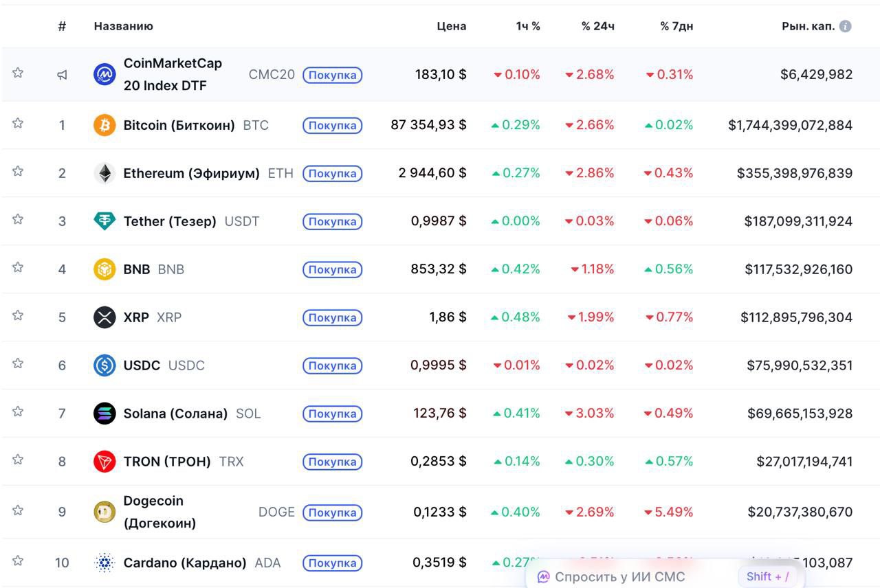The width and height of the screenshot is (880, 588).
Task: Click the Tether logo icon
Action: coord(104,221)
